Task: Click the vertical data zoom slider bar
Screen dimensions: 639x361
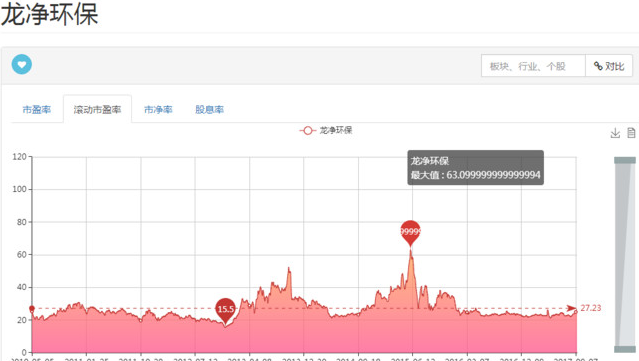Action: pos(625,255)
